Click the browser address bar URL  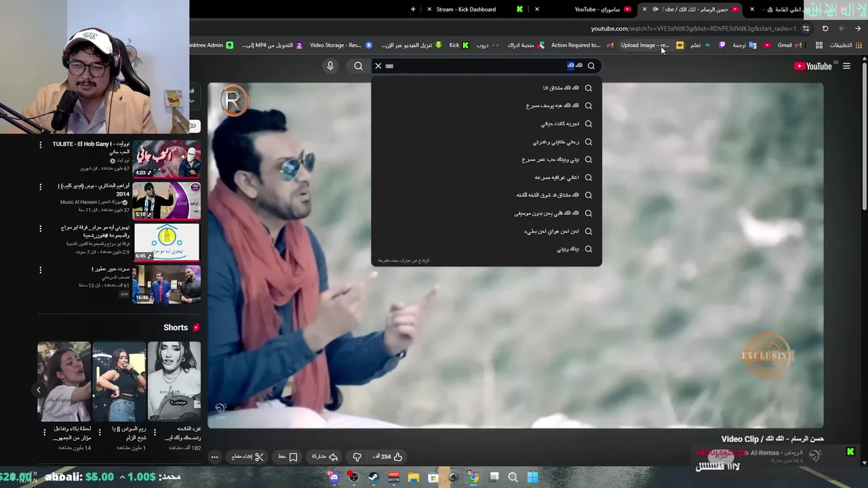[x=693, y=28]
